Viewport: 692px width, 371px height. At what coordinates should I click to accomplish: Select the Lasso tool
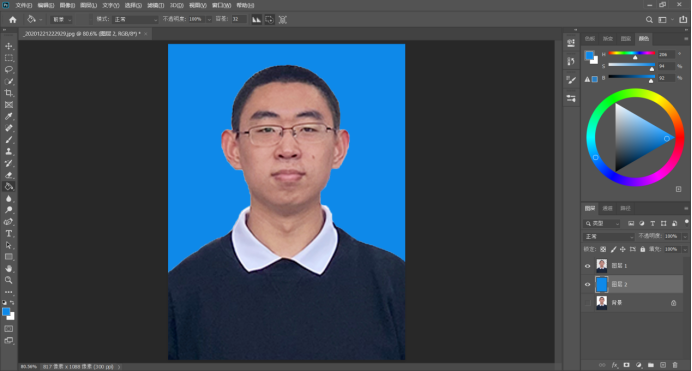[8, 70]
